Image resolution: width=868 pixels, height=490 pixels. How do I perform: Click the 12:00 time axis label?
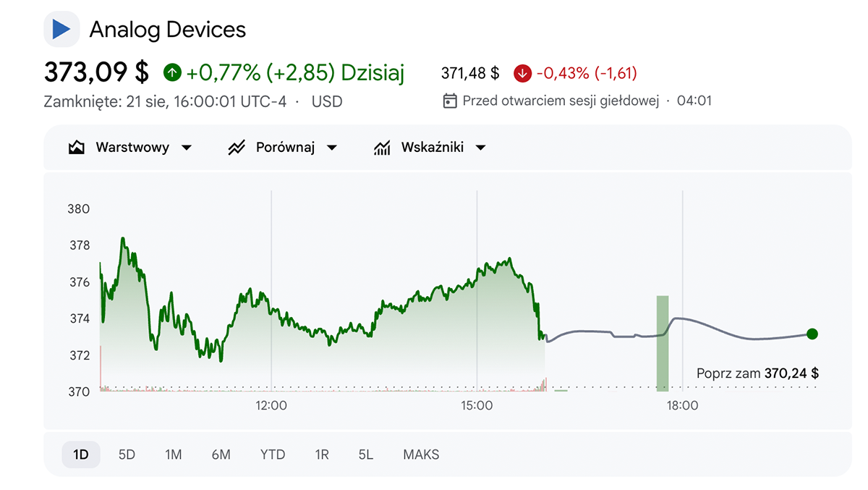tap(271, 405)
